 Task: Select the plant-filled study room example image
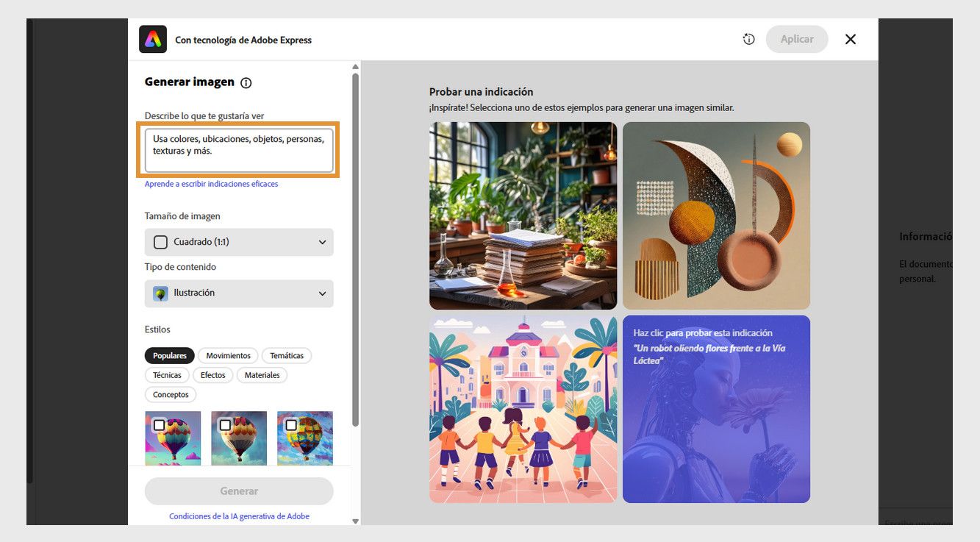pyautogui.click(x=523, y=215)
